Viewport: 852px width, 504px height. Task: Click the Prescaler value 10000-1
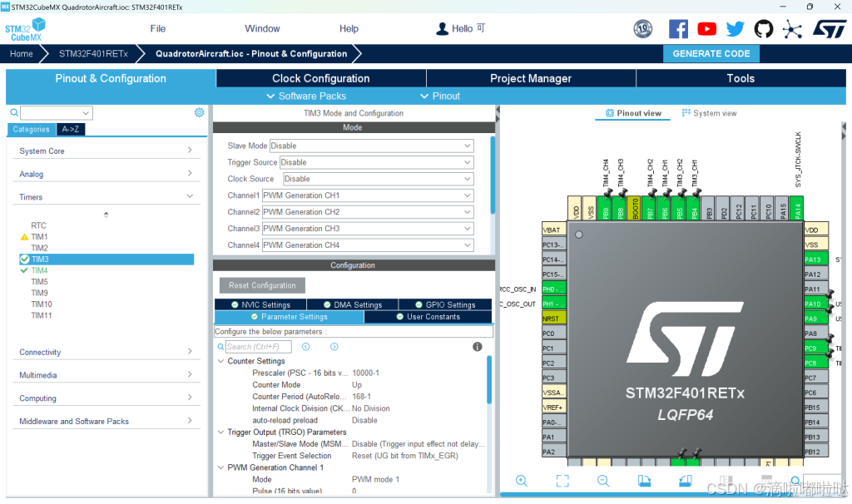(366, 373)
